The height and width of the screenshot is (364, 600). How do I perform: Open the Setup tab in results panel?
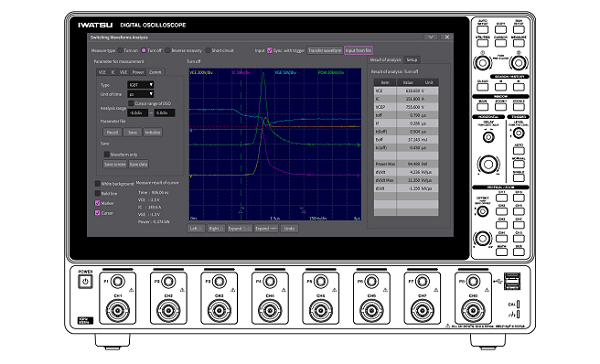click(412, 60)
